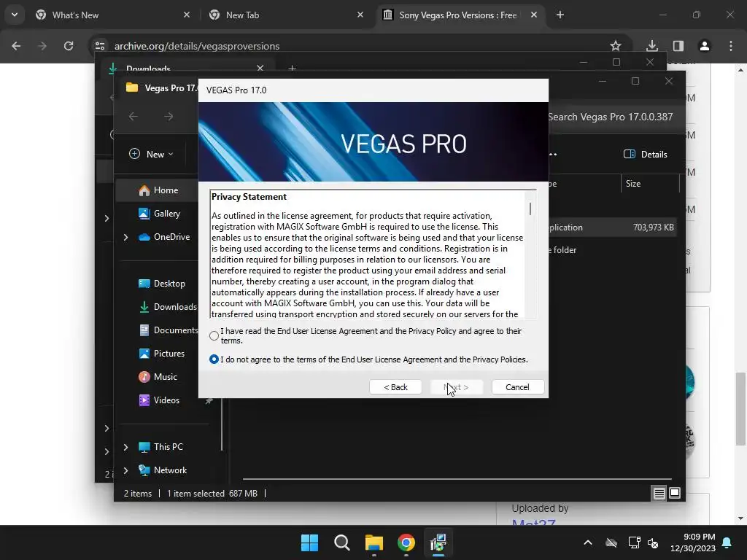Click the muted volume tray icon

[x=653, y=542]
